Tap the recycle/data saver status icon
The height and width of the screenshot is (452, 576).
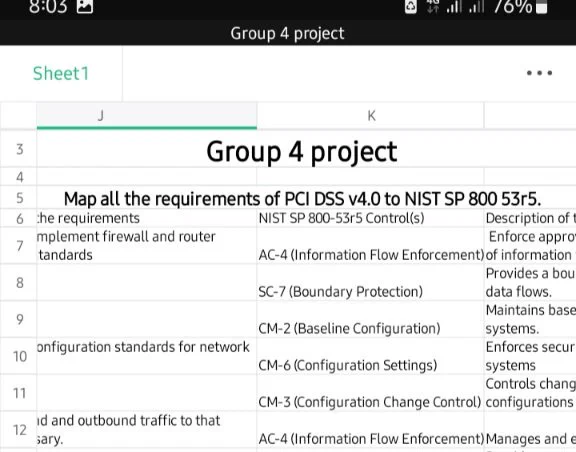411,6
